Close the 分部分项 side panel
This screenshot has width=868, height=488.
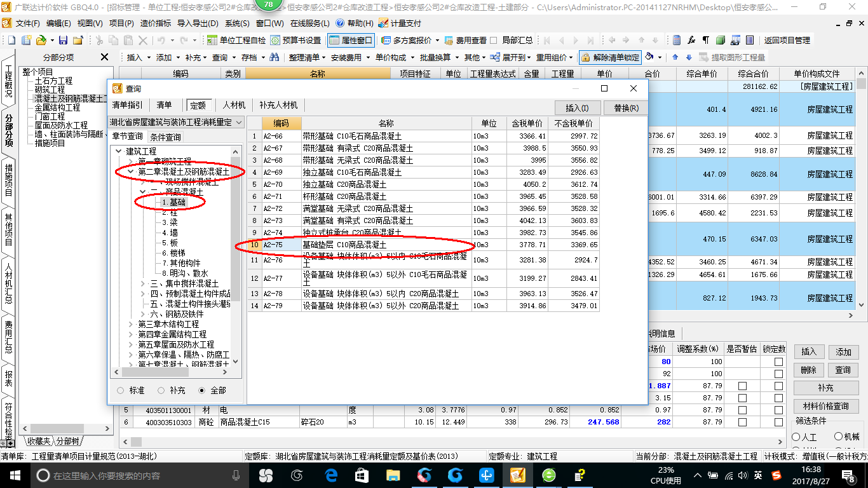click(x=105, y=57)
